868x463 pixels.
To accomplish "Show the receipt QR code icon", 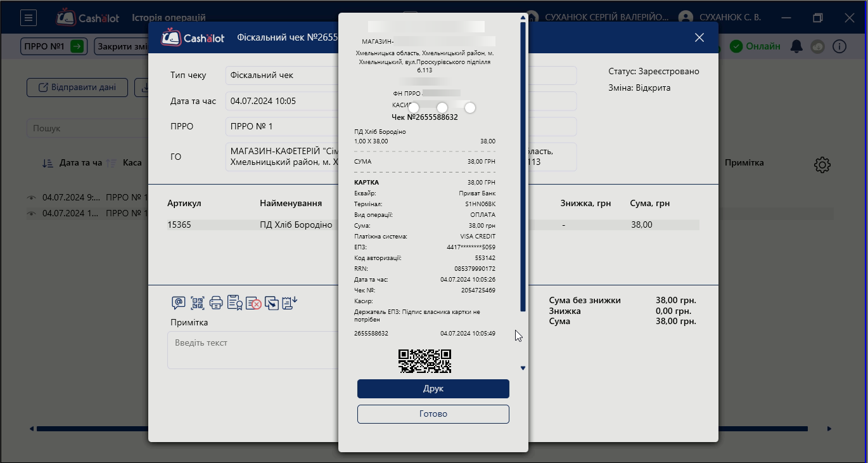I will pyautogui.click(x=198, y=303).
